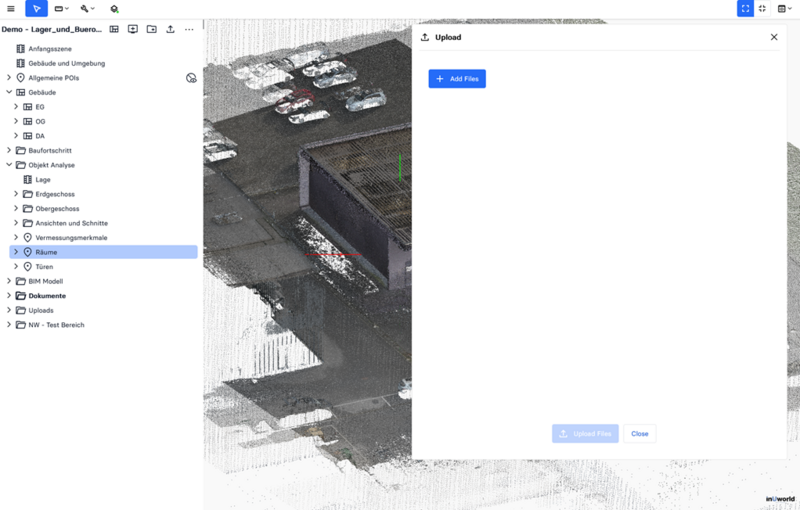
Task: Select the cursor pointer tool
Action: pyautogui.click(x=36, y=8)
